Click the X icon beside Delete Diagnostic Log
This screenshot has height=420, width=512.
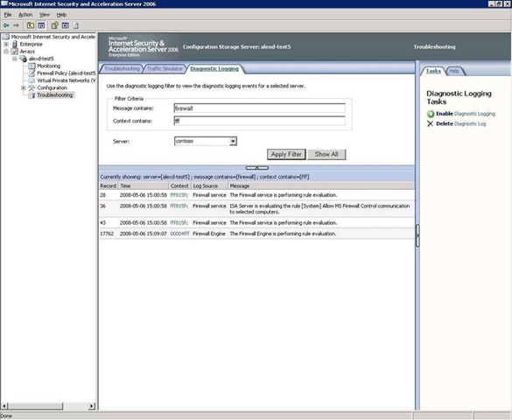point(430,123)
